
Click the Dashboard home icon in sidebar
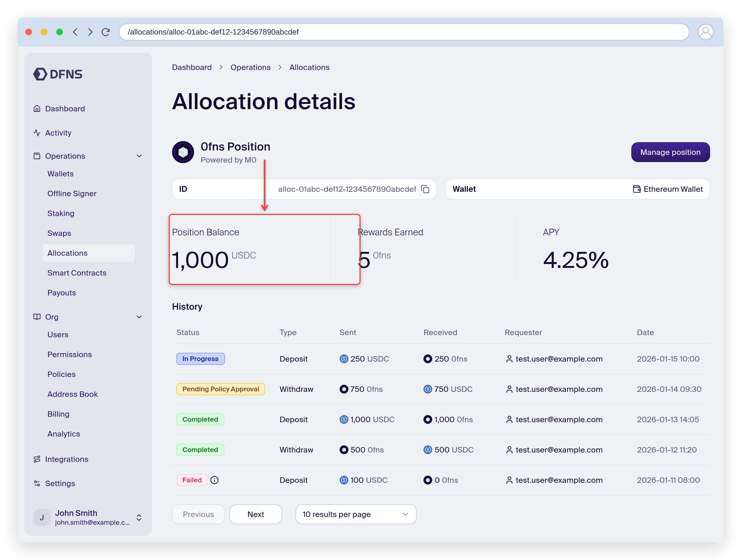coord(37,109)
